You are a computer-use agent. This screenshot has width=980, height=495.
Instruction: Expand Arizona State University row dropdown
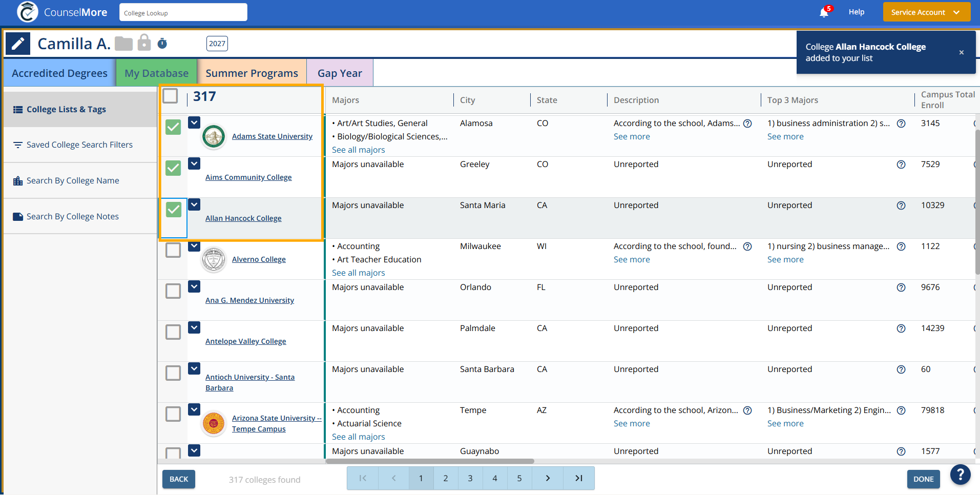pos(194,409)
